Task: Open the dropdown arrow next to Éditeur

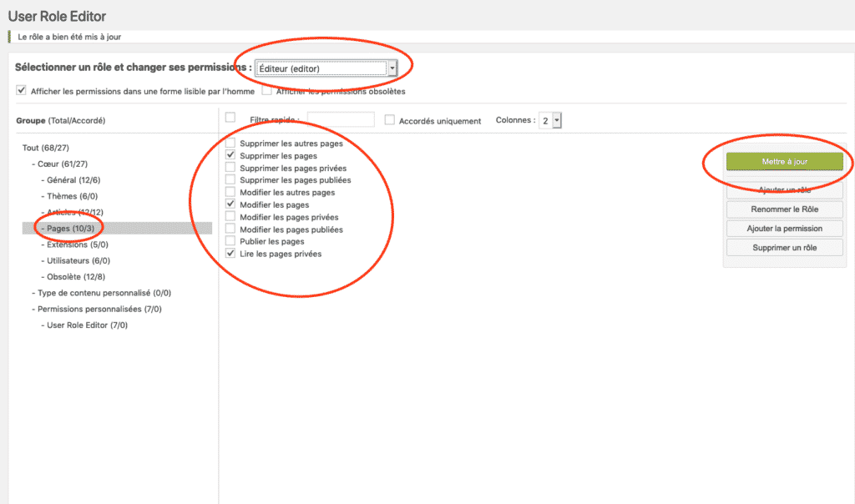Action: [x=389, y=68]
